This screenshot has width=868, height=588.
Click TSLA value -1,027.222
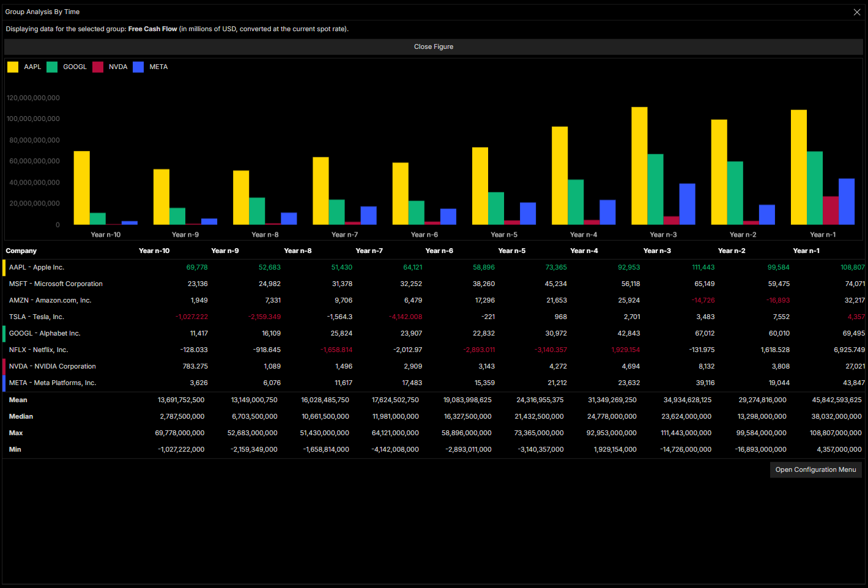tap(191, 317)
